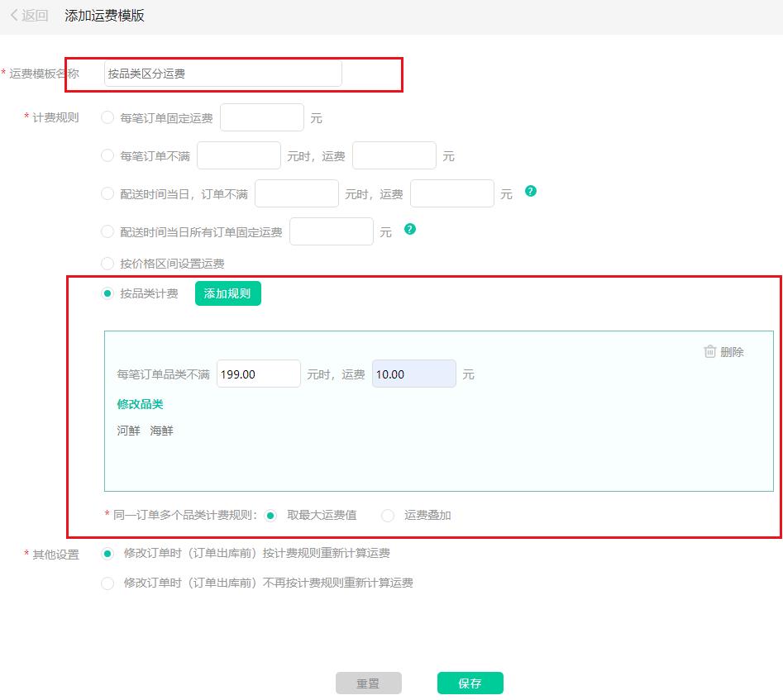Select 取最大运费值 calculation option

[271, 515]
